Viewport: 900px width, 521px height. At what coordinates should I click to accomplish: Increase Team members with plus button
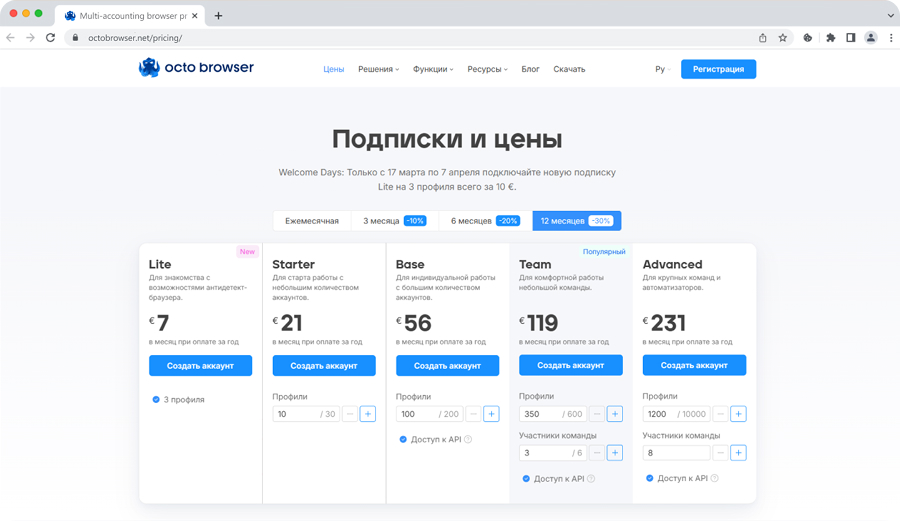(x=615, y=453)
